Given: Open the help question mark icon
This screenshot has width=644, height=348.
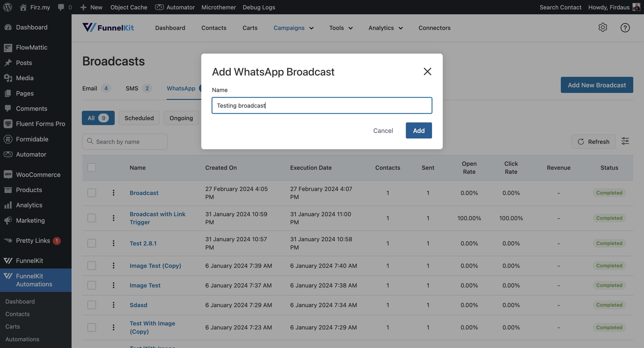Looking at the screenshot, I should point(625,27).
